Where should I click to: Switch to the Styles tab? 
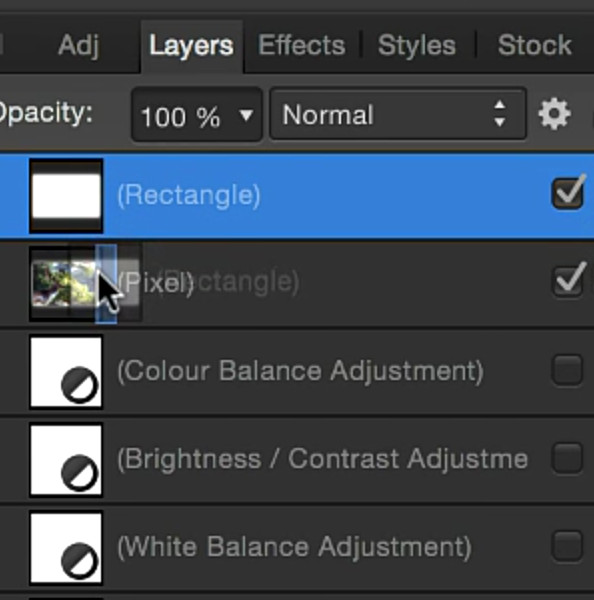(417, 45)
